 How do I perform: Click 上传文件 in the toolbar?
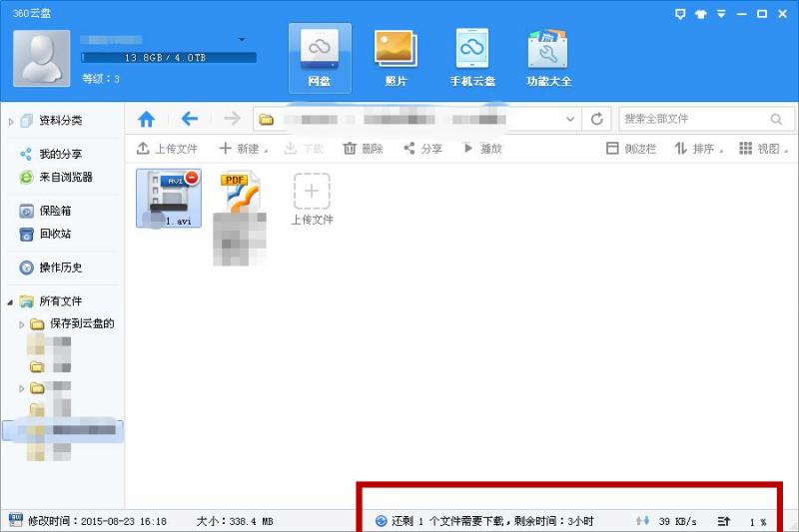(167, 149)
